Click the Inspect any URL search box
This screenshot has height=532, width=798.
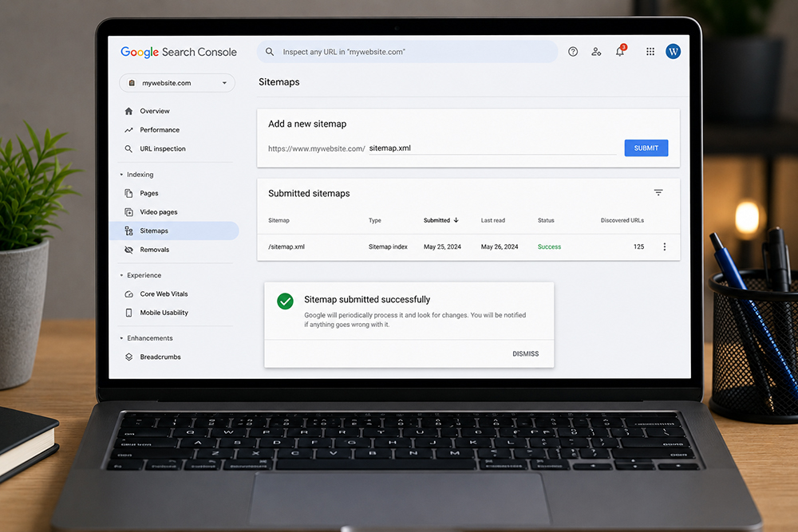[407, 52]
